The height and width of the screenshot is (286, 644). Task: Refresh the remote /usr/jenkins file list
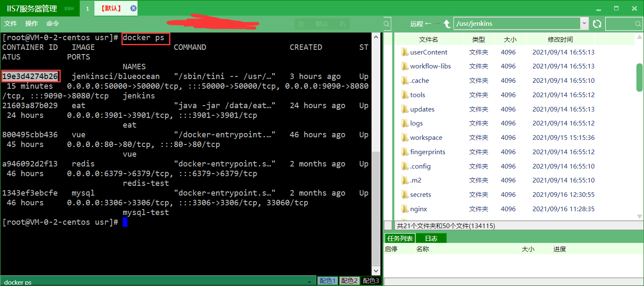[597, 24]
